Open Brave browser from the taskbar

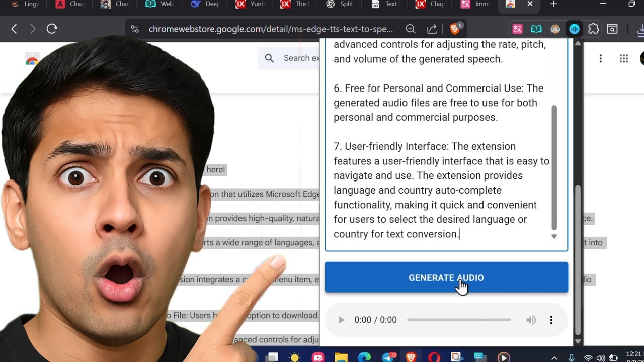pyautogui.click(x=411, y=357)
